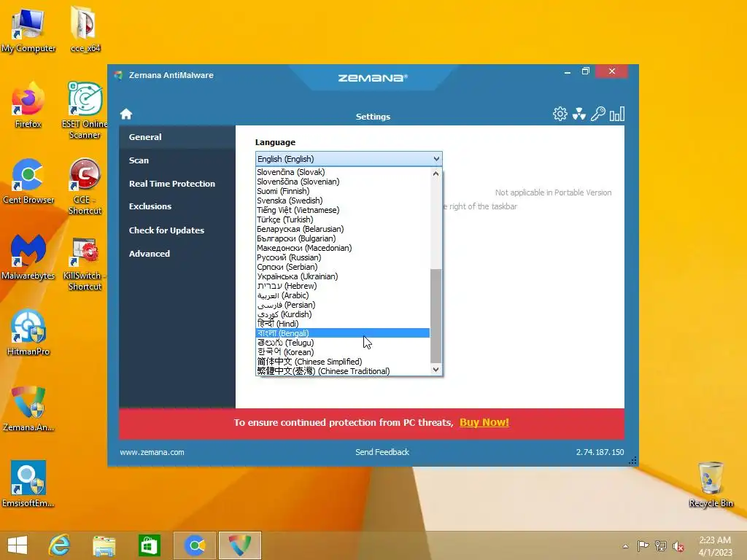The width and height of the screenshot is (747, 560).
Task: Pick the Korean language entry
Action: (343, 352)
